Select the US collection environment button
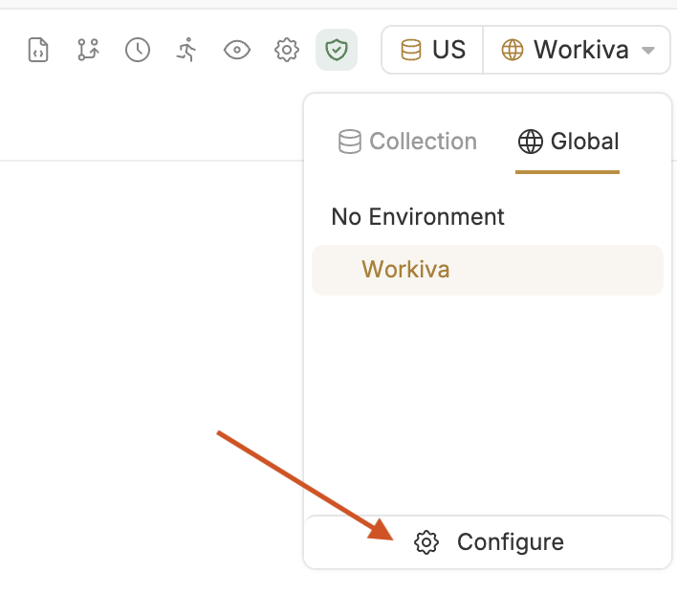677x616 pixels. pyautogui.click(x=432, y=50)
